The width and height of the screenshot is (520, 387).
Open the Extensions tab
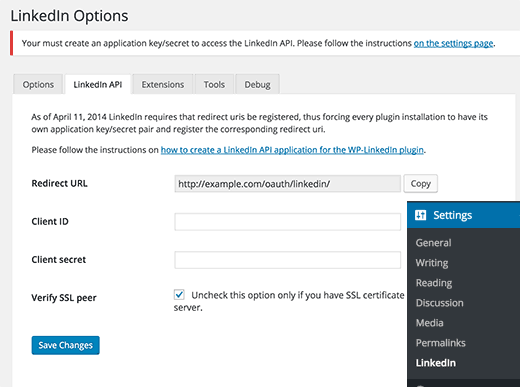click(163, 84)
